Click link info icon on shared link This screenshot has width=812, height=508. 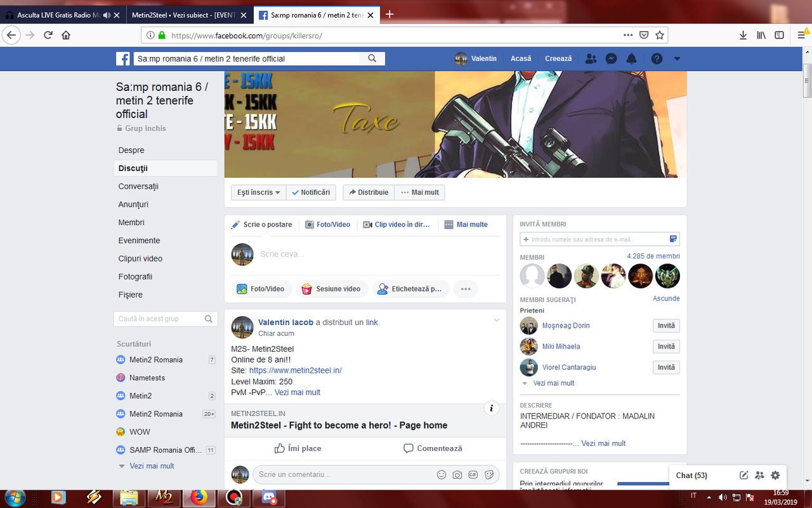click(x=492, y=408)
